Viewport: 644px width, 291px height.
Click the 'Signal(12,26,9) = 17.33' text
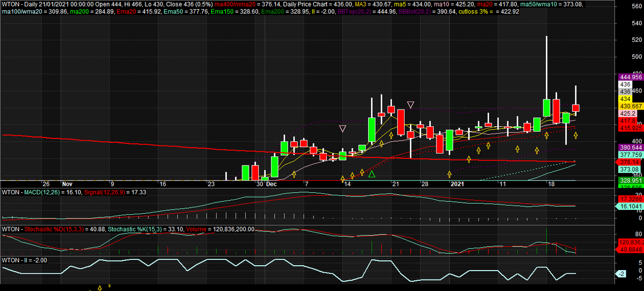[x=114, y=192]
